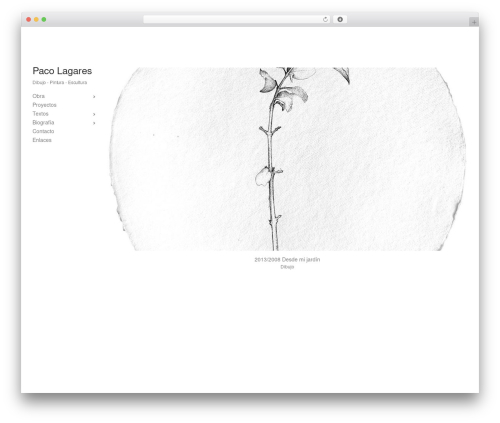Click the plant drawing image

pyautogui.click(x=288, y=159)
